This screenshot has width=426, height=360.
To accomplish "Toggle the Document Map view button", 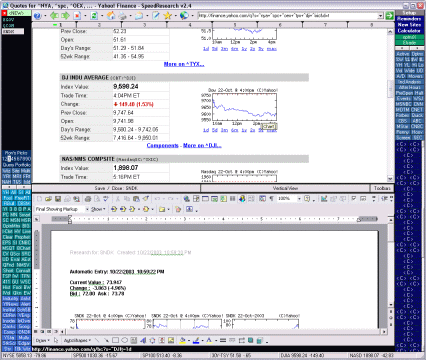I will pos(263,199).
